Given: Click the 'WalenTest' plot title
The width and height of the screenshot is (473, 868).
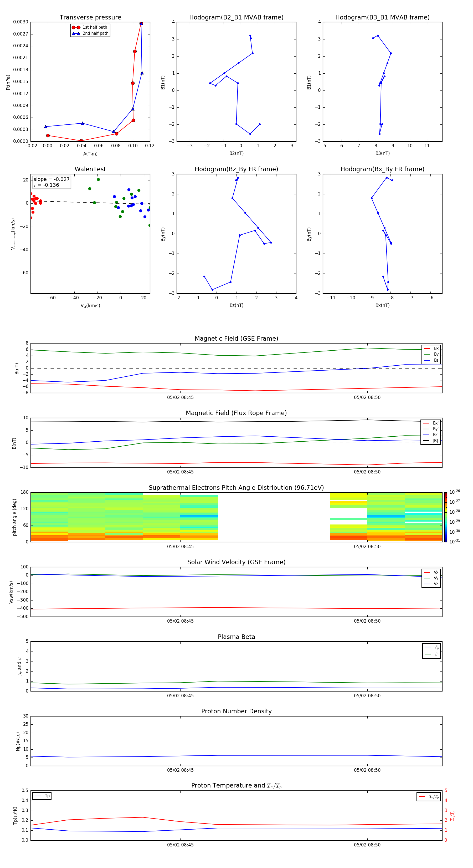Looking at the screenshot, I should pos(90,169).
